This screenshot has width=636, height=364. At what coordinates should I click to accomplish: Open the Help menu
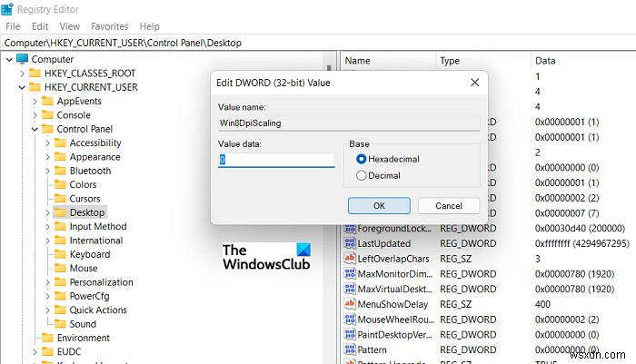[150, 26]
